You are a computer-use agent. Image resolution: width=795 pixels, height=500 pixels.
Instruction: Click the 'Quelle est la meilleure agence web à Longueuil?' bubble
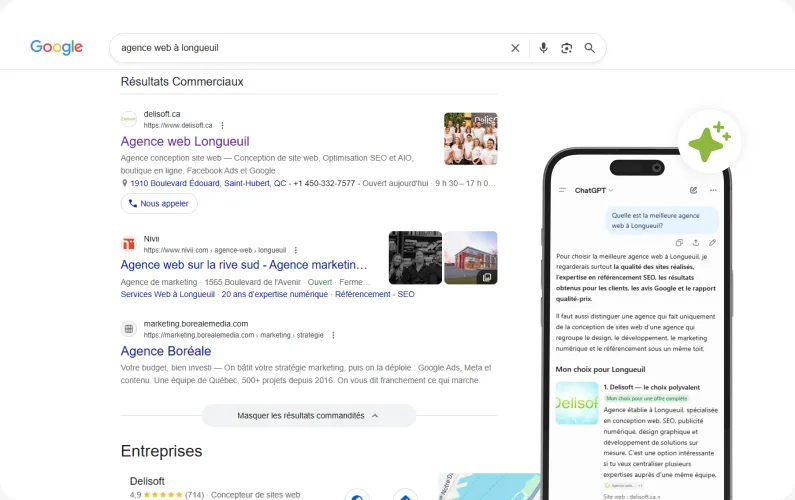pyautogui.click(x=662, y=221)
